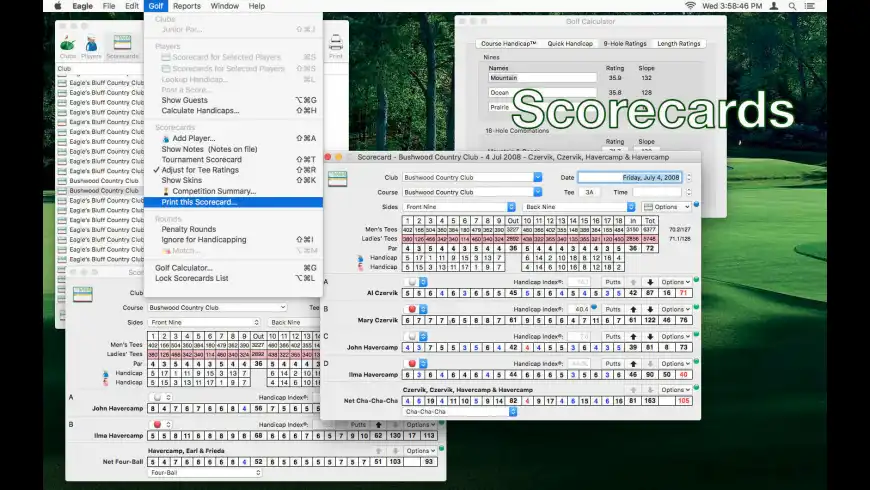
Task: Click the down arrow for John Havercamp
Action: click(x=650, y=336)
